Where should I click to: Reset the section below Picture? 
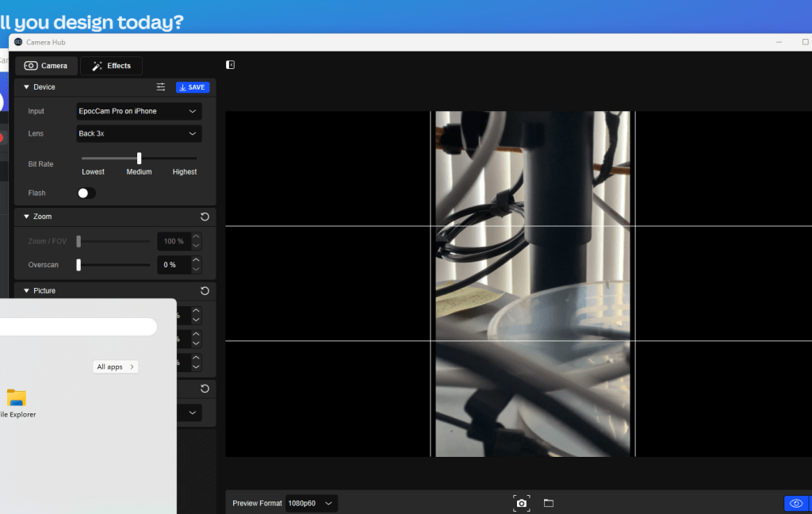(205, 389)
